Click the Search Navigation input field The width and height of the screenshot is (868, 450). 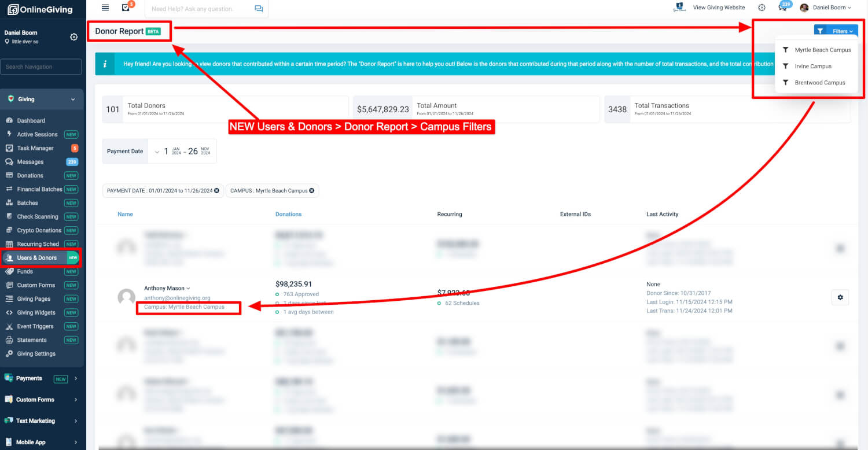(x=41, y=67)
